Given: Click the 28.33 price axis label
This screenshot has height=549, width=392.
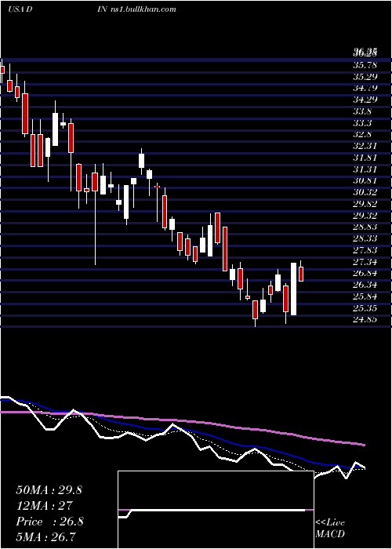Looking at the screenshot, I should click(x=365, y=238).
